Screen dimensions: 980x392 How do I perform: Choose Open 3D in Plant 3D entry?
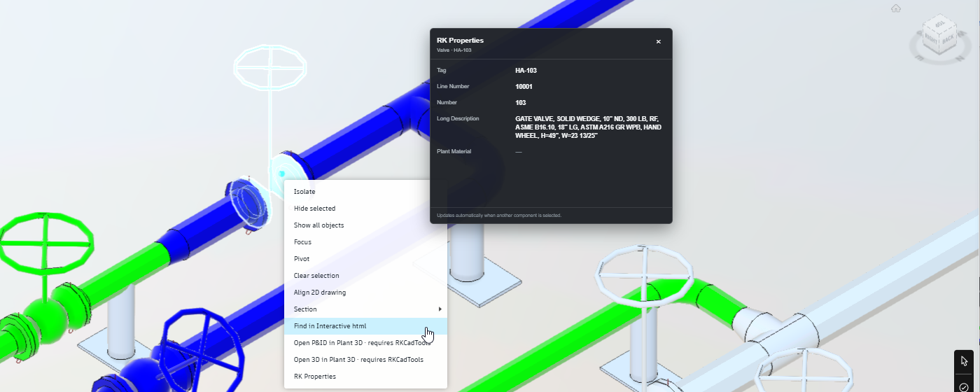pos(365,360)
